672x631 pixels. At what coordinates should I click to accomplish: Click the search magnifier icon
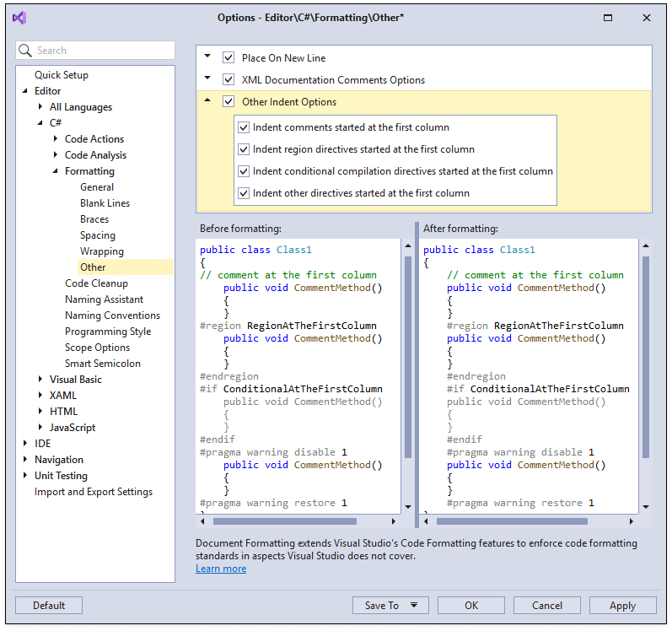tap(25, 51)
